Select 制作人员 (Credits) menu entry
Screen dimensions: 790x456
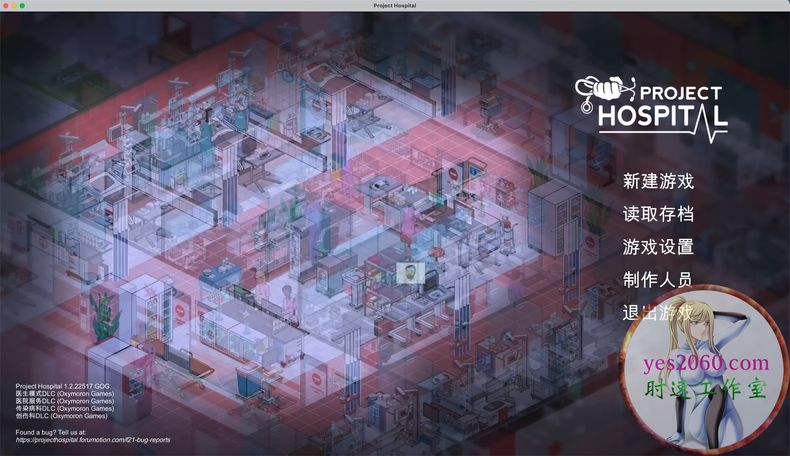click(657, 280)
